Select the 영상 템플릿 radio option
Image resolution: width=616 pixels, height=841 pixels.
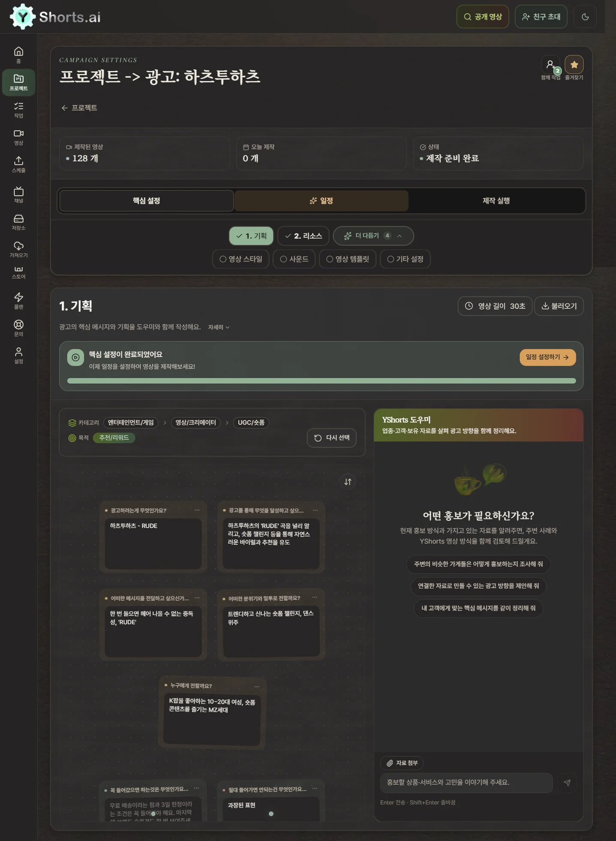click(x=347, y=259)
